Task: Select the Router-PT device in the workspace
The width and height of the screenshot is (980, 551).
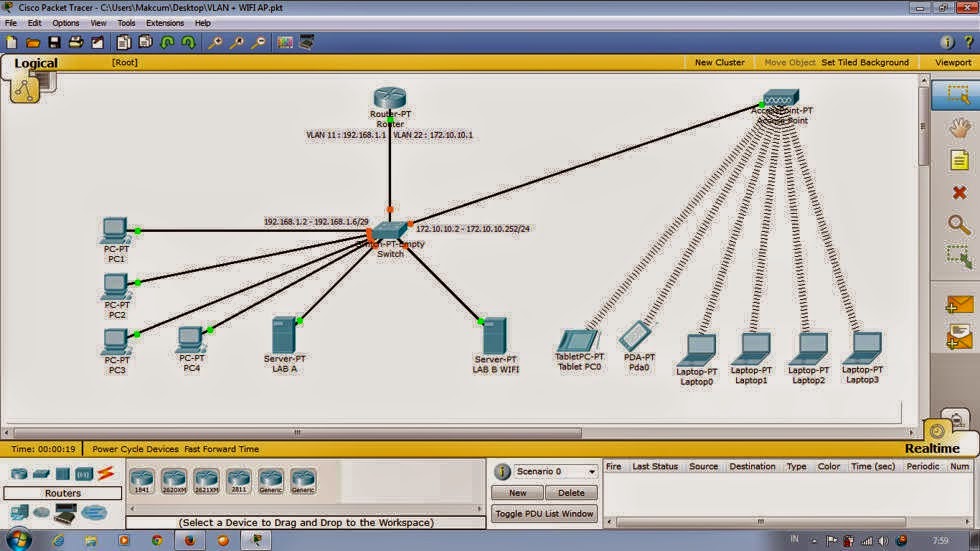Action: click(x=390, y=98)
